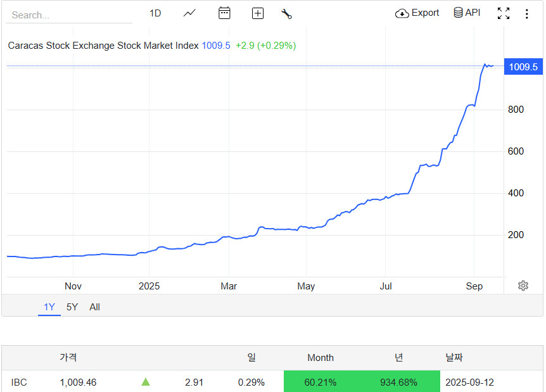
Task: Click the 가격 column header
Action: tap(68, 358)
